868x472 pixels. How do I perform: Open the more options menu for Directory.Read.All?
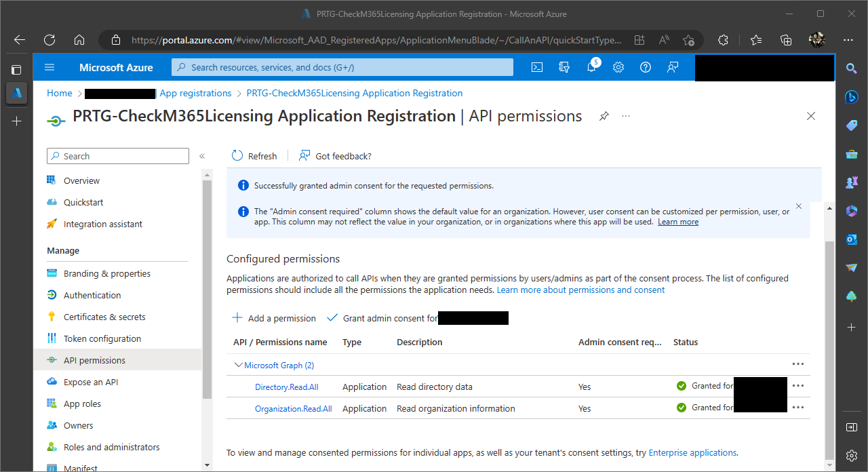pyautogui.click(x=798, y=386)
